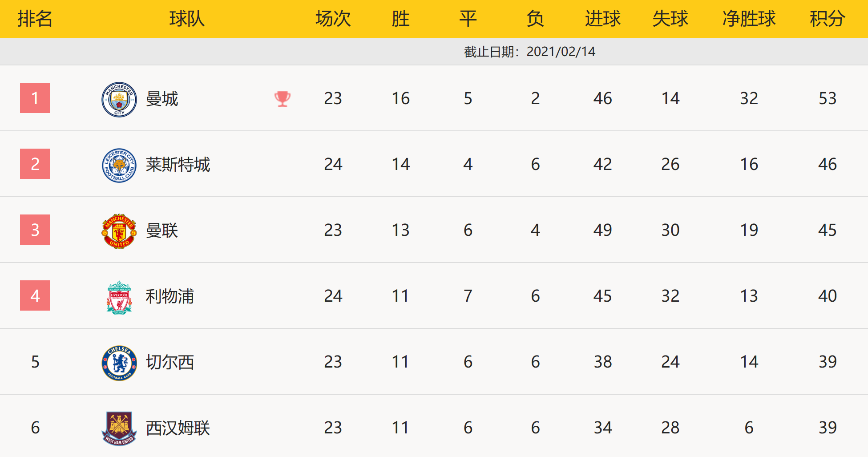The width and height of the screenshot is (868, 457).
Task: Click the 进球 column header
Action: (x=603, y=19)
